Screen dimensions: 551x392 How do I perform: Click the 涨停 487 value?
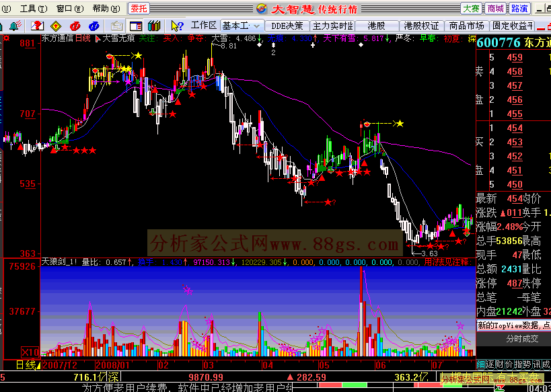515,283
